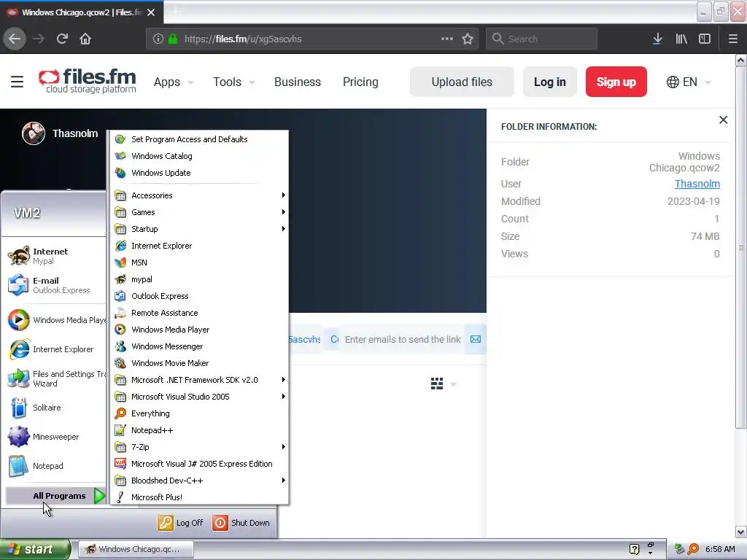Choose Microsoft Visual J# 2005 Express Edition

click(200, 463)
